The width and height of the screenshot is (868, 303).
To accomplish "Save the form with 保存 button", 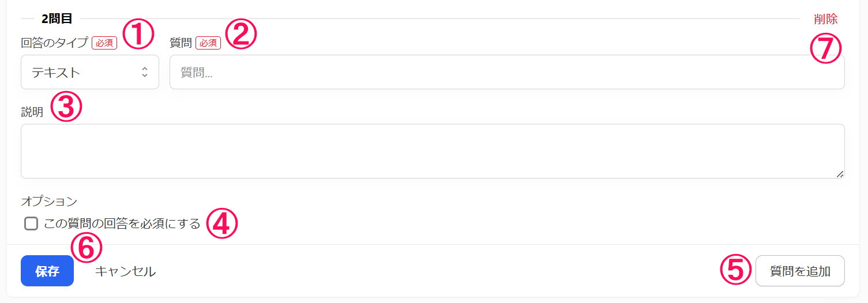I will click(47, 271).
